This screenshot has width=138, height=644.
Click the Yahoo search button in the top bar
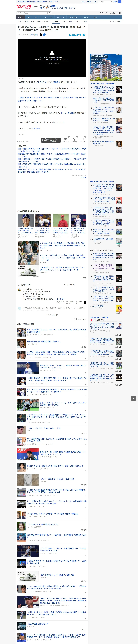[120, 2]
